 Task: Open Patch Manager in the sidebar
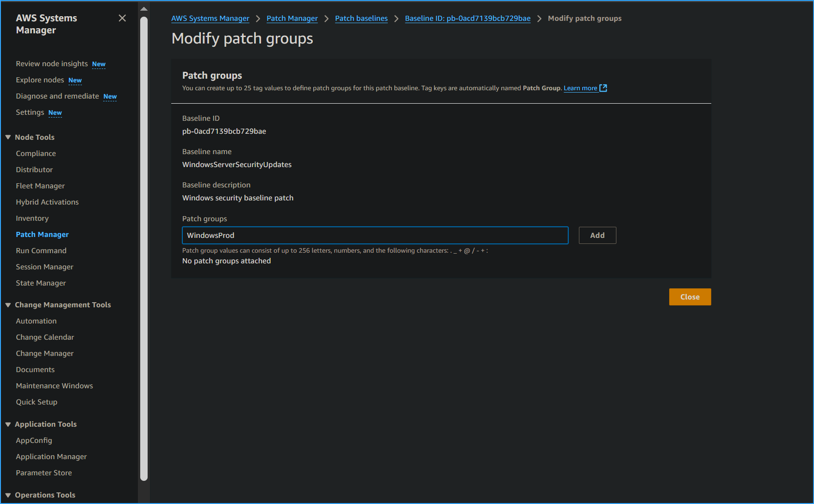click(42, 234)
